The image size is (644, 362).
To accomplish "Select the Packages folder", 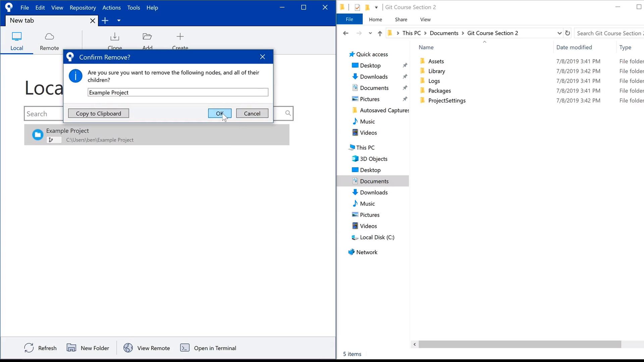I will [x=439, y=90].
